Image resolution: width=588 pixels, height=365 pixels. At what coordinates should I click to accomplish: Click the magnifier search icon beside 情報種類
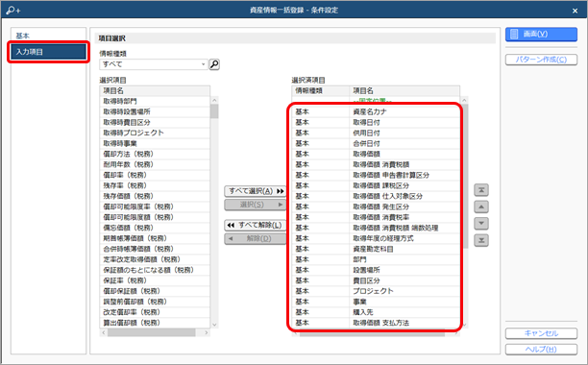click(x=214, y=64)
